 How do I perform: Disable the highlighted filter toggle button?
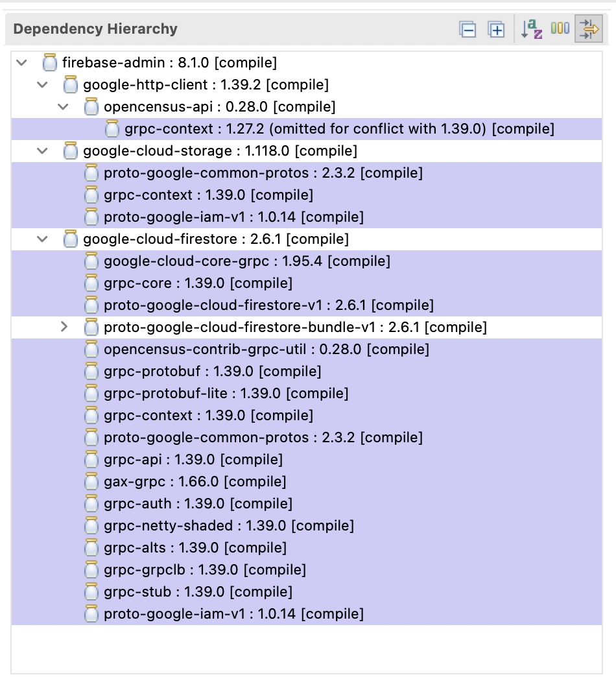[x=588, y=29]
